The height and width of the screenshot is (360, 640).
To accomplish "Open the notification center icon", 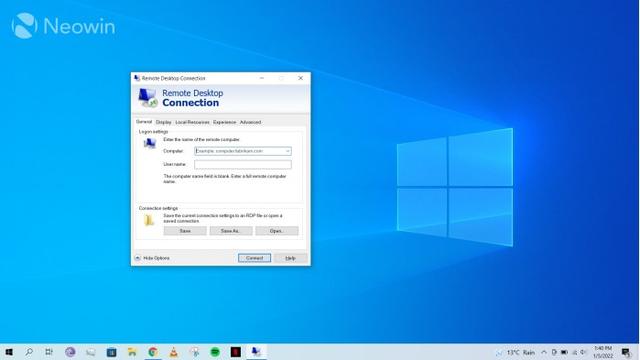I will [626, 352].
